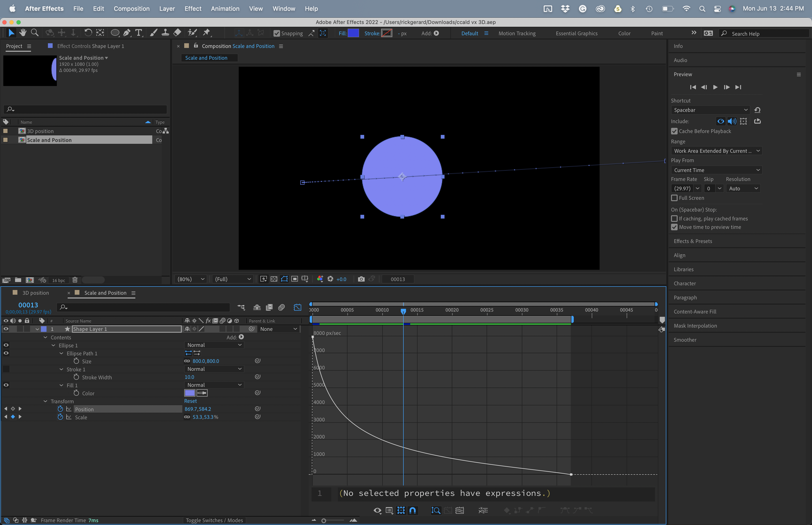Open the Animation menu

click(225, 8)
